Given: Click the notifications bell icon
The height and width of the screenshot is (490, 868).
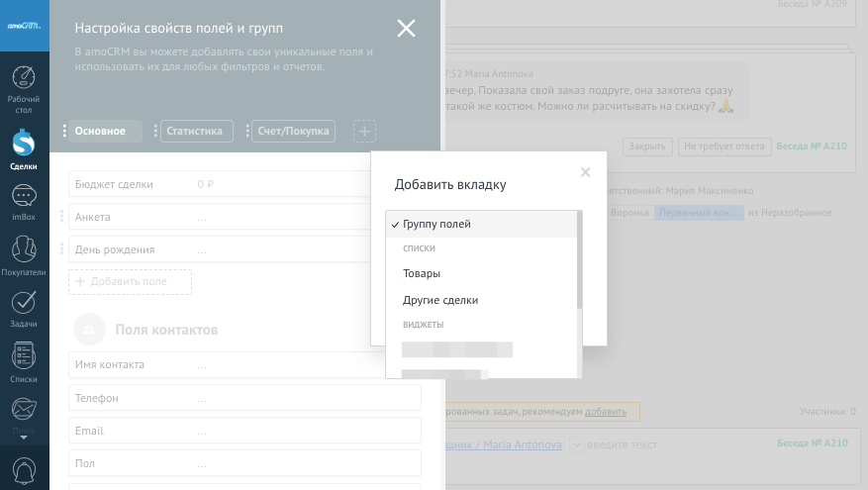Looking at the screenshot, I should pyautogui.click(x=24, y=469).
